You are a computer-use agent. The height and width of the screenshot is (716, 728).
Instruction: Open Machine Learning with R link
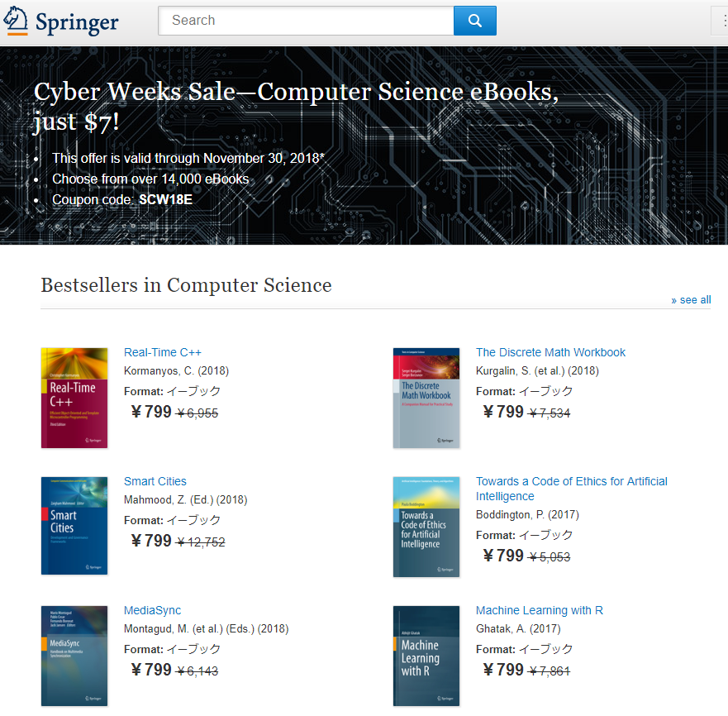point(539,610)
